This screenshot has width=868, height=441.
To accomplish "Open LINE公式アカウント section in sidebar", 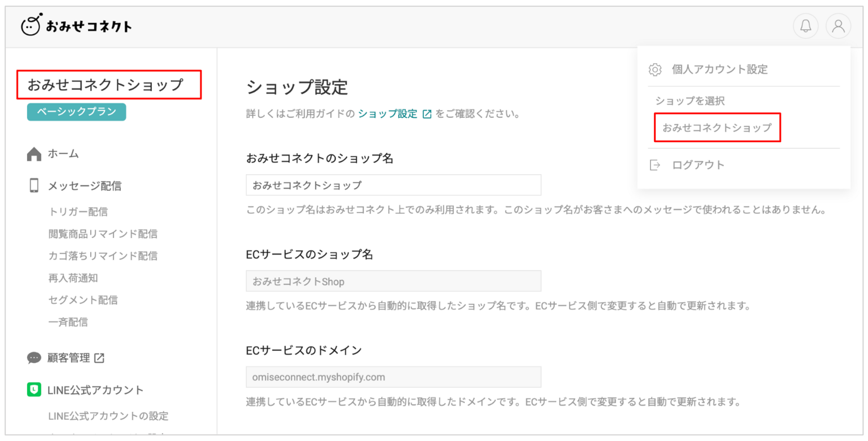I will click(95, 390).
